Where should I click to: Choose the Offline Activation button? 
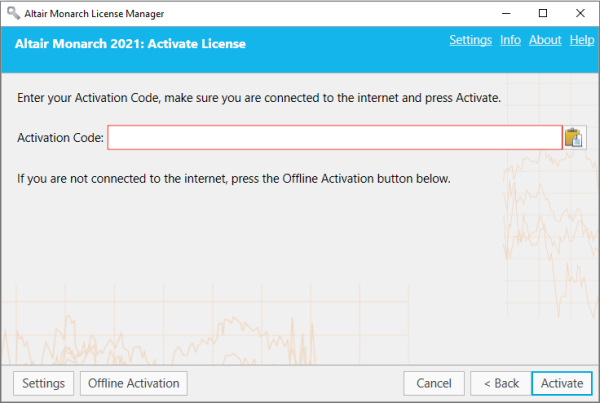(x=134, y=383)
